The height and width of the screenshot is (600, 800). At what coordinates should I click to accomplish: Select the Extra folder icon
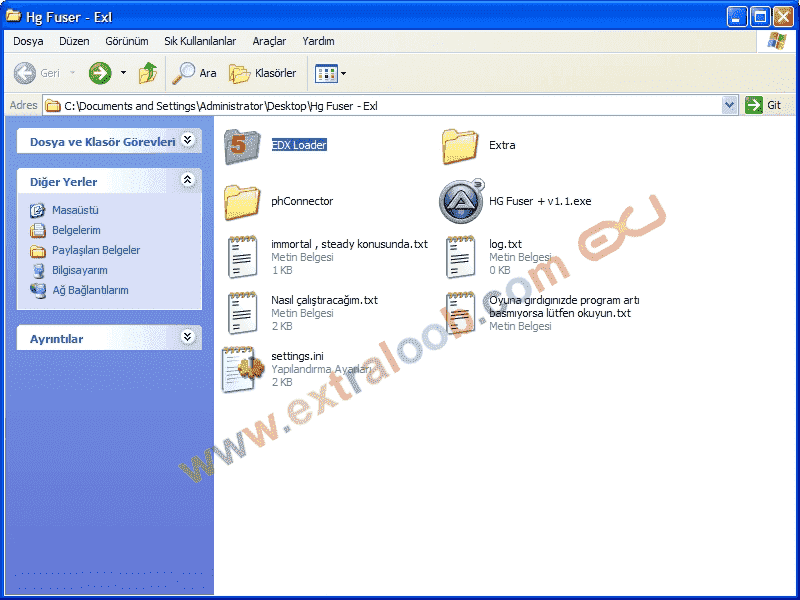(x=460, y=147)
